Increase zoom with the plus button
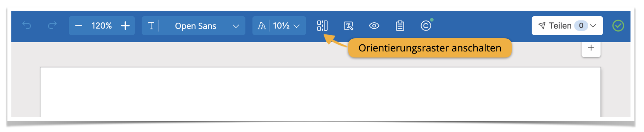This screenshot has height=132, width=644. tap(125, 26)
